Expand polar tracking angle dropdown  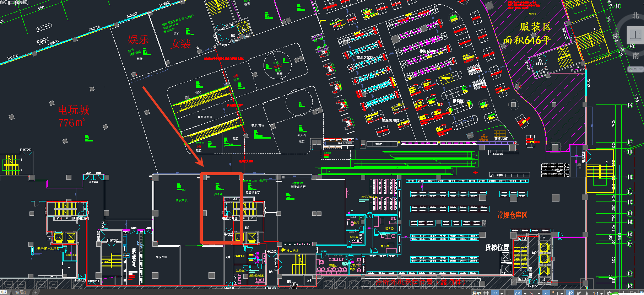click(x=525, y=293)
